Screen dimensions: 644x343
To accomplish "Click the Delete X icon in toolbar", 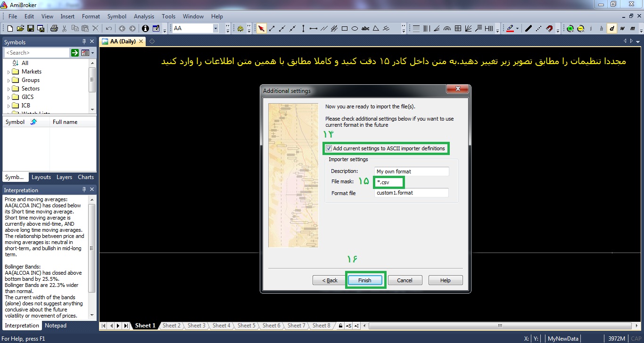I will point(96,29).
